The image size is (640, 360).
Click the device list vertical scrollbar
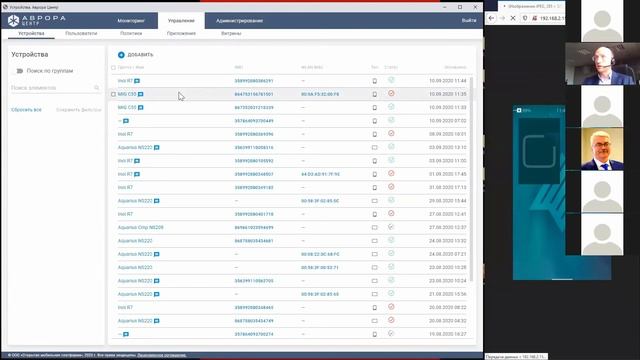[x=471, y=180]
